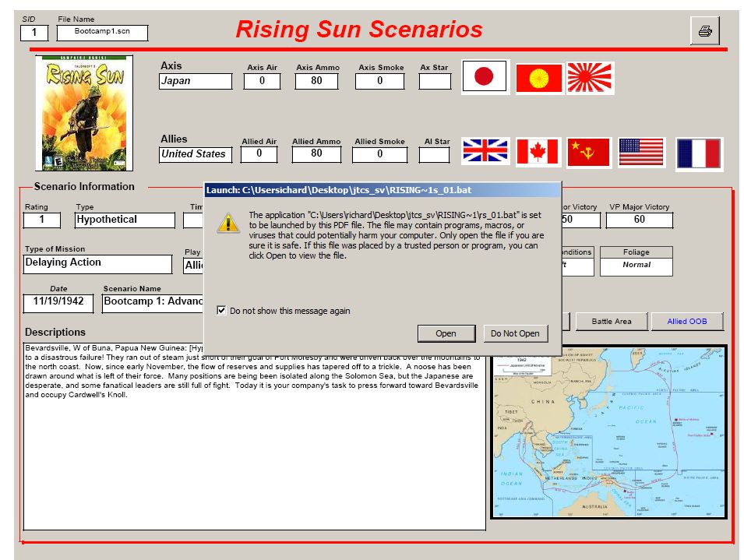Click the Allies field United States
Image resolution: width=744 pixels, height=560 pixels.
coord(196,154)
